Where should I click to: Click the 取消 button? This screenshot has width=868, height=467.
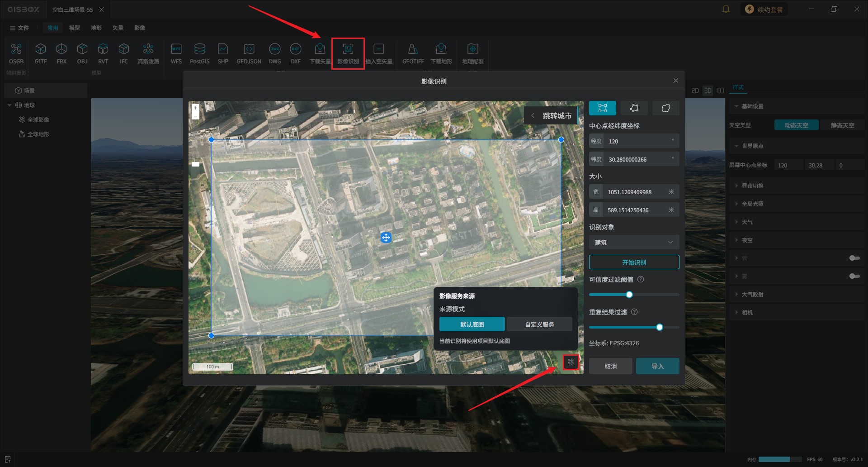[x=610, y=366]
